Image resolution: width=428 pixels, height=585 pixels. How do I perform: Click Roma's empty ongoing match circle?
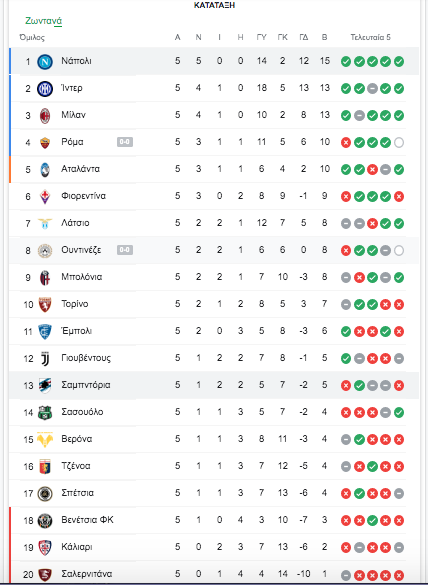(x=399, y=143)
